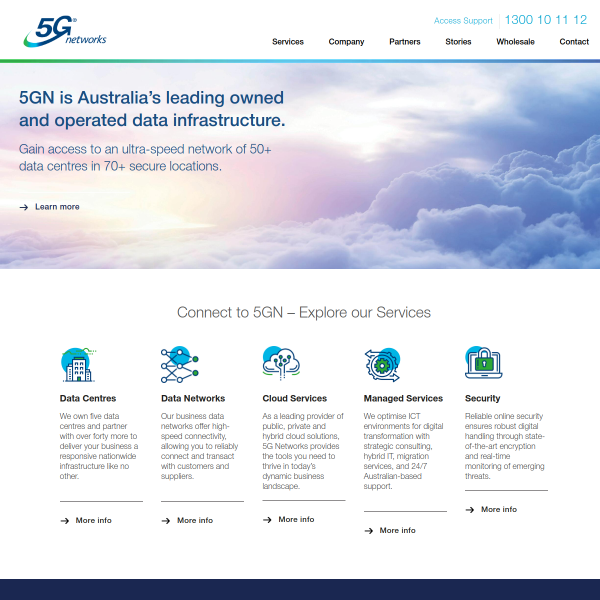This screenshot has height=600, width=600.
Task: Open More info for Cloud Services
Action: 296,519
